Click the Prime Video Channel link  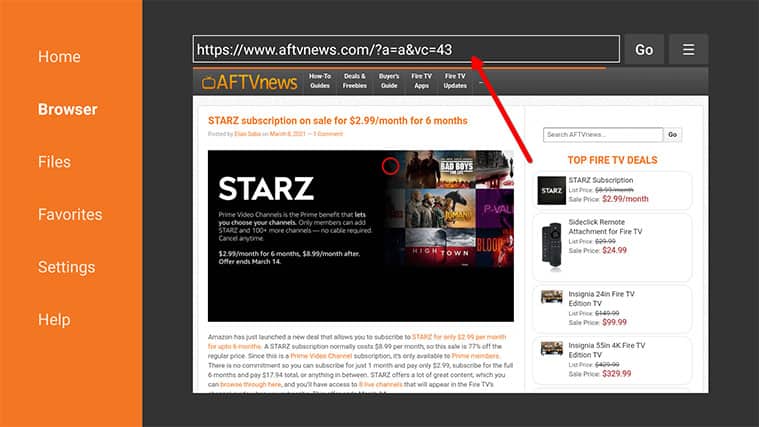[321, 356]
